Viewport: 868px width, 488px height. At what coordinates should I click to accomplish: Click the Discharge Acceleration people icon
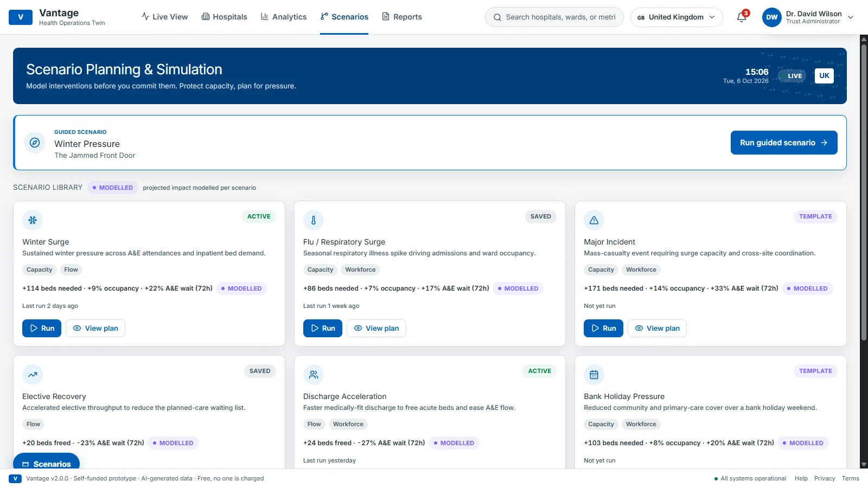click(x=314, y=375)
